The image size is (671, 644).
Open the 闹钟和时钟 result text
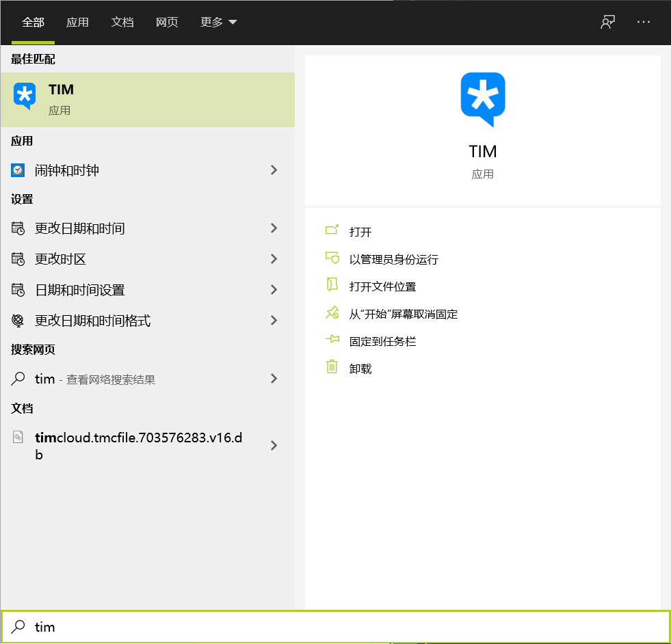(67, 170)
